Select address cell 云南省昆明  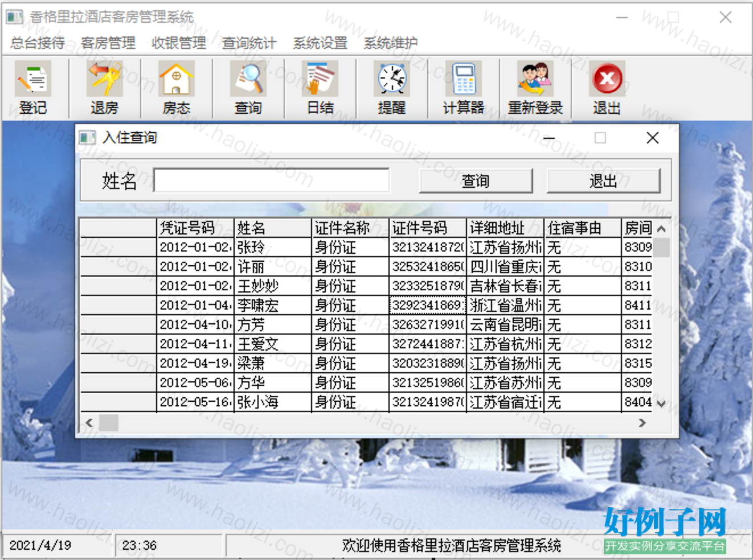point(505,325)
